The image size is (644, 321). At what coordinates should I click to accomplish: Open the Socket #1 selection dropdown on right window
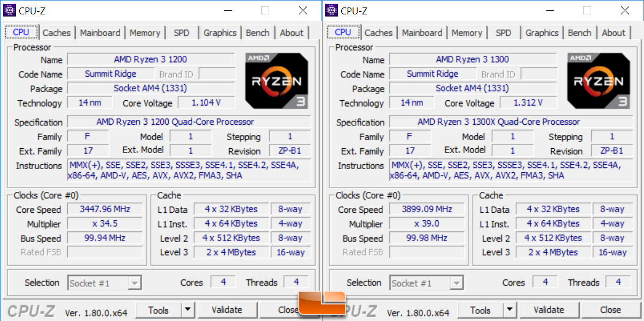point(455,283)
